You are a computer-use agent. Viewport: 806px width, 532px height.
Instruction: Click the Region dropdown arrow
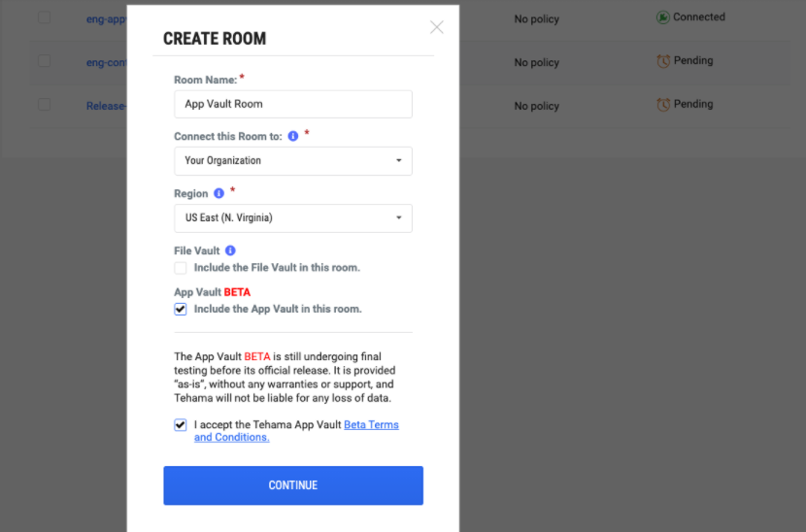pyautogui.click(x=399, y=217)
